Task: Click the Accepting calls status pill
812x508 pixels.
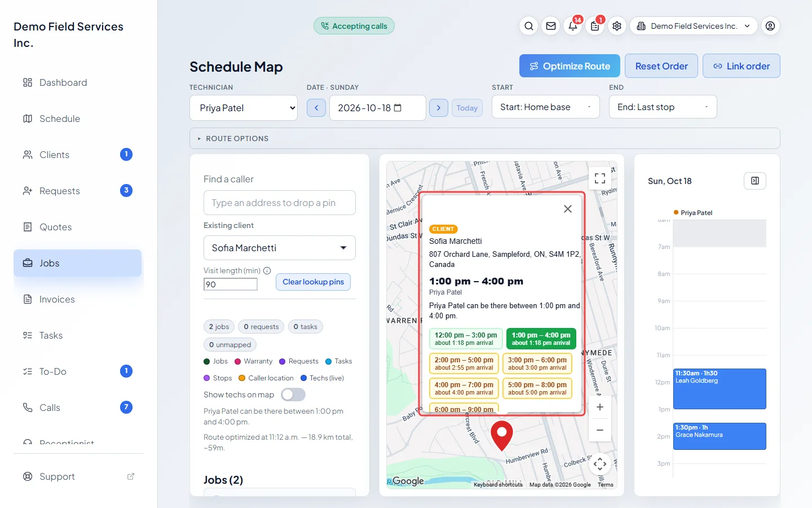Action: (354, 26)
